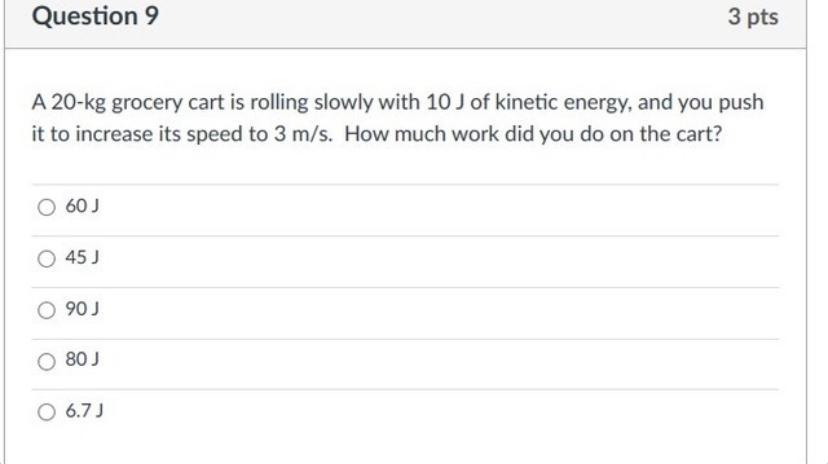The image size is (828, 464).
Task: Click the "45 J" answer label text
Action: (78, 258)
